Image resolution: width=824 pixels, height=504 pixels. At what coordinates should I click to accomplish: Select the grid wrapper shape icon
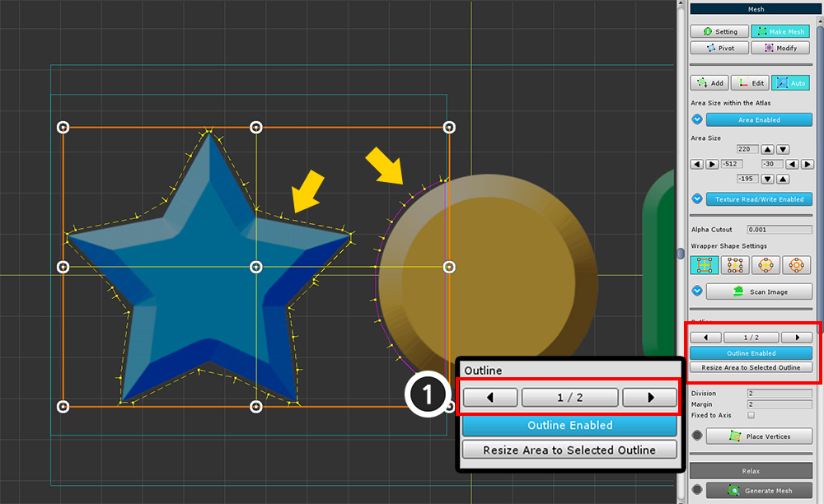coord(734,264)
